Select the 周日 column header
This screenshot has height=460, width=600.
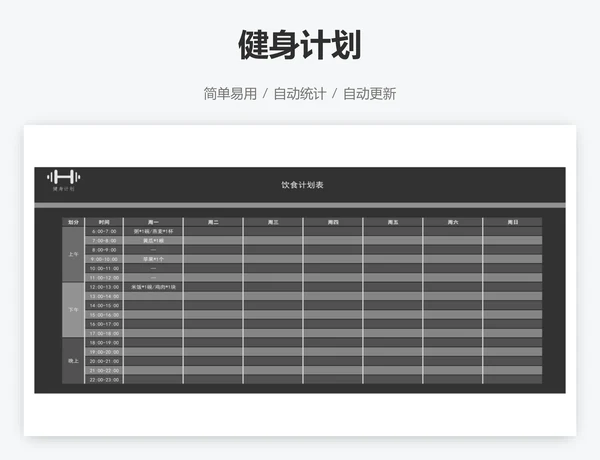coord(512,222)
